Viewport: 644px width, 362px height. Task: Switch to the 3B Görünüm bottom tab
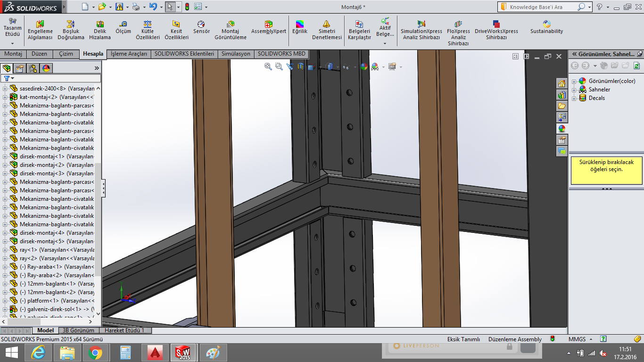pyautogui.click(x=78, y=330)
